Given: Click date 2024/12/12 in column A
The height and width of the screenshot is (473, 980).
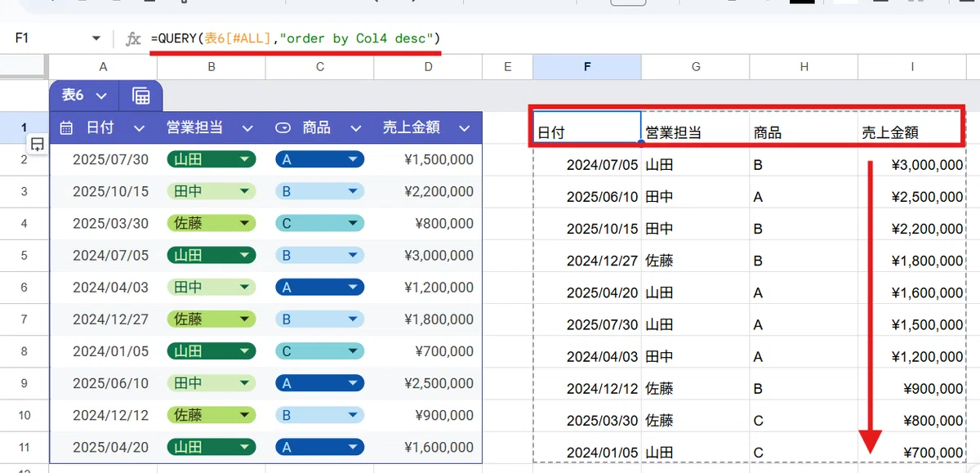Looking at the screenshot, I should (103, 415).
